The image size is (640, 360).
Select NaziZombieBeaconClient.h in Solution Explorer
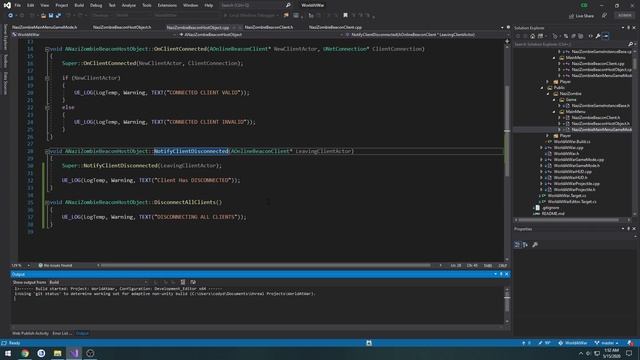tap(596, 118)
